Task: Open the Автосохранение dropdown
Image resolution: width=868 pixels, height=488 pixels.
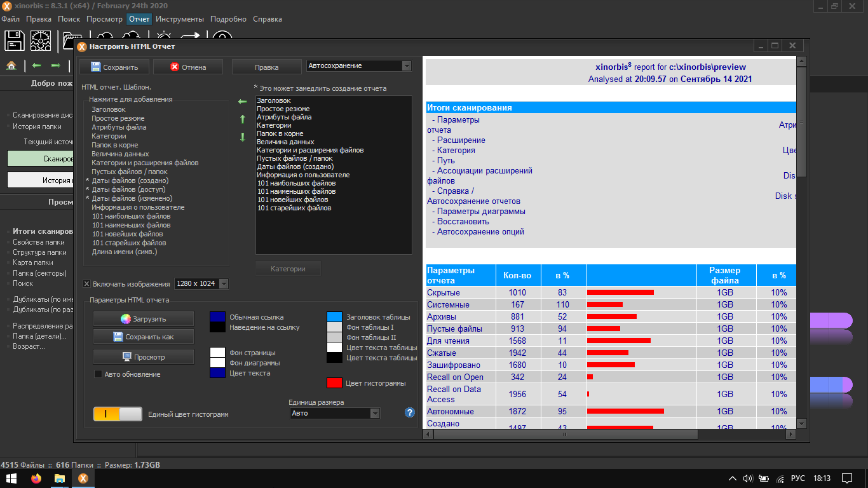Action: [359, 66]
